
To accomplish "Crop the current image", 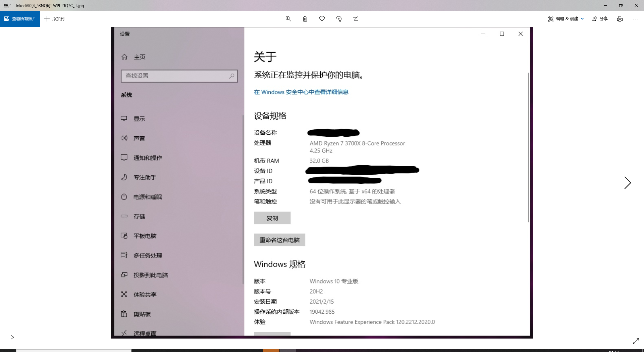I will (356, 19).
